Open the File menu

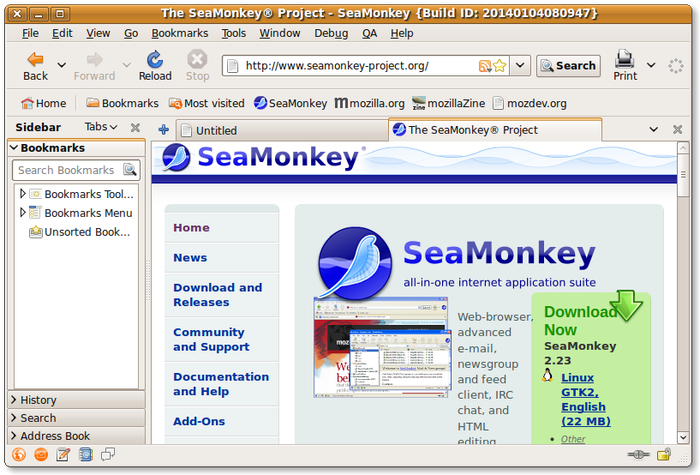pos(30,33)
